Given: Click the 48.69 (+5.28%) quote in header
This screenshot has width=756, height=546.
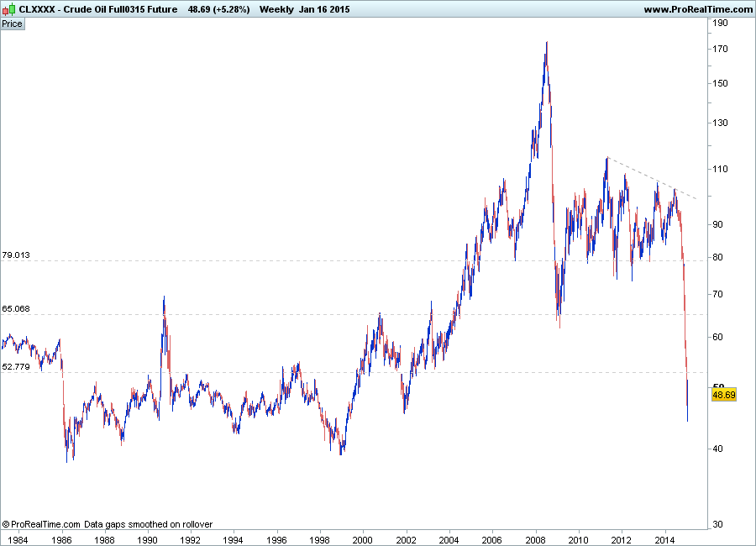Looking at the screenshot, I should click(218, 9).
